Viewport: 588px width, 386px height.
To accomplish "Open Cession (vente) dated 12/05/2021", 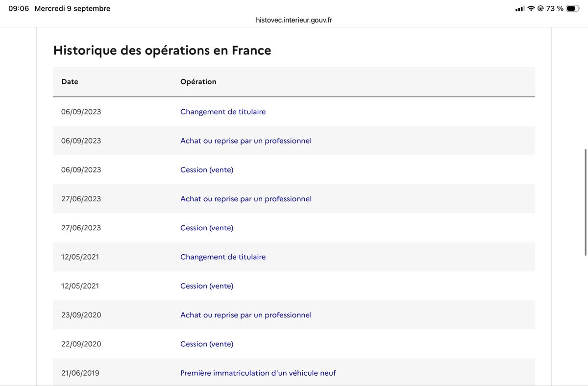I will click(207, 286).
